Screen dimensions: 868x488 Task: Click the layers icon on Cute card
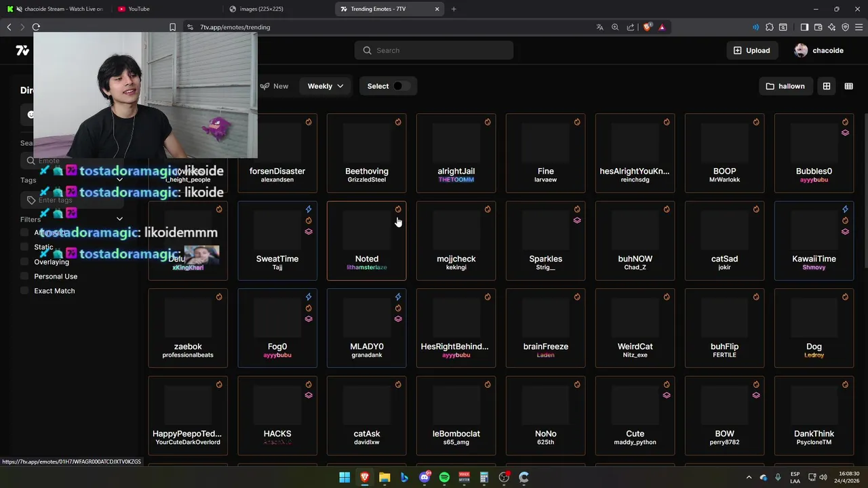click(667, 395)
